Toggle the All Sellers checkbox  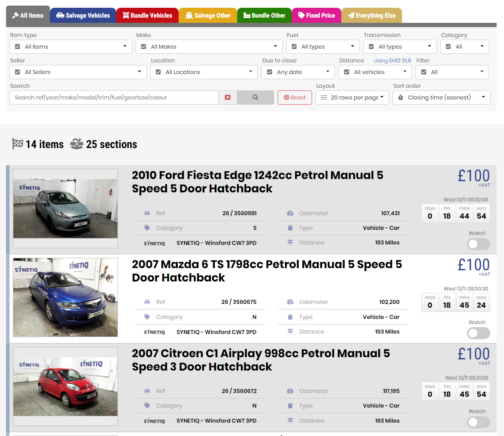[x=18, y=72]
